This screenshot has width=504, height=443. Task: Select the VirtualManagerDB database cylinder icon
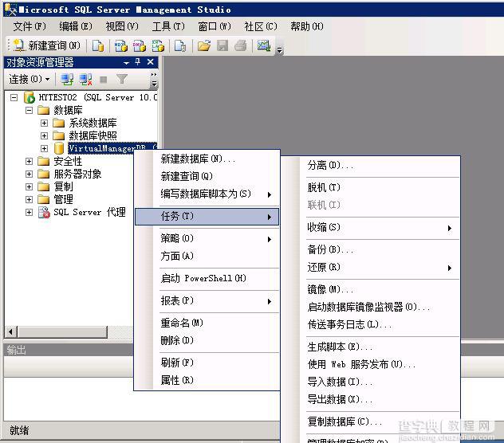tap(59, 148)
